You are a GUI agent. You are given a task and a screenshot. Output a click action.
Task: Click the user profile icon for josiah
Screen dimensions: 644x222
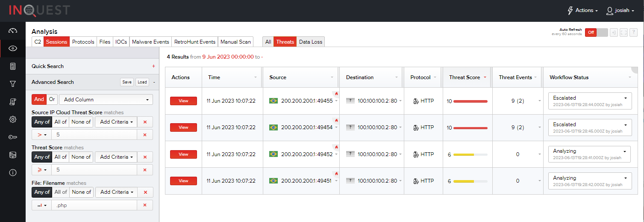[x=610, y=10]
